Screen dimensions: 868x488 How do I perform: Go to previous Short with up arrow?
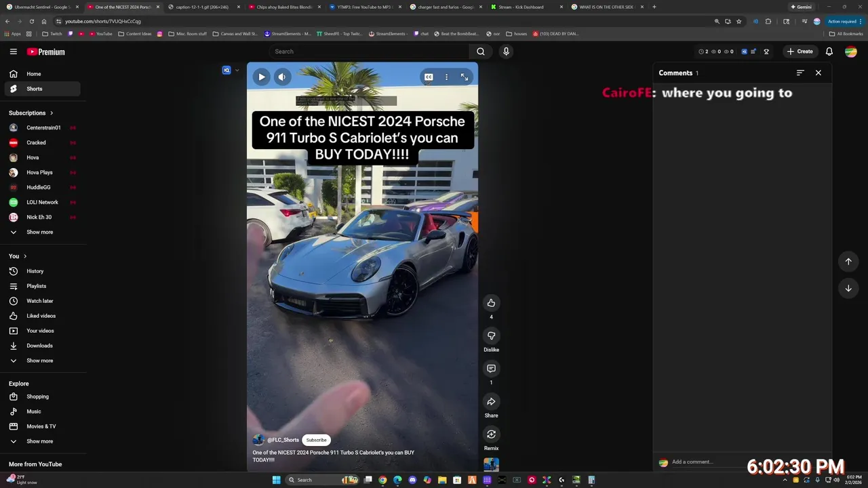pyautogui.click(x=848, y=262)
